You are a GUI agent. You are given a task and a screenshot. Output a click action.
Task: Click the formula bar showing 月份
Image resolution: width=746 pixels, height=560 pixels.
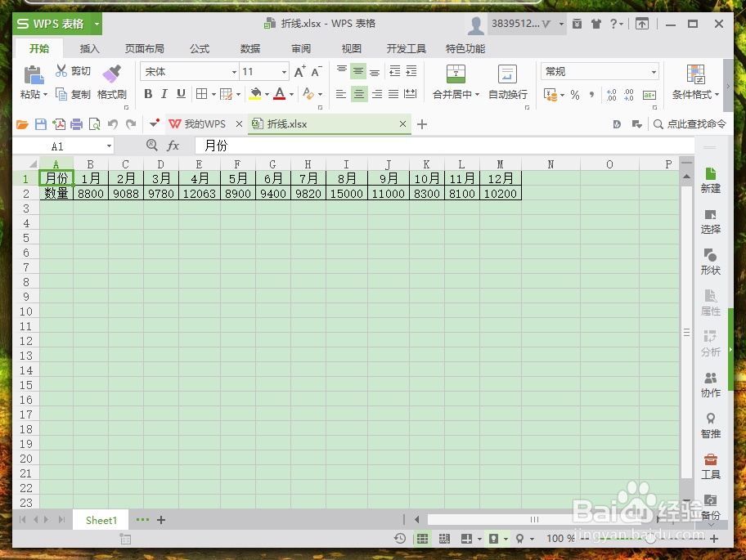click(445, 146)
